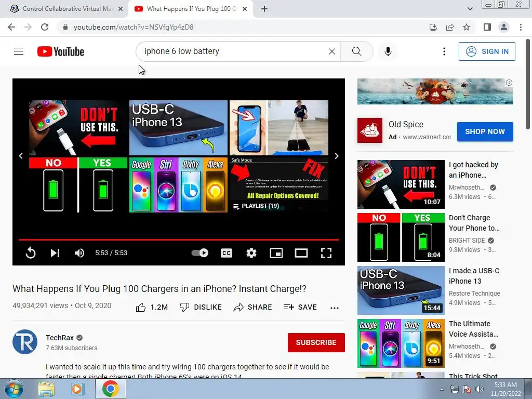Skip to the next video
Image resolution: width=532 pixels, height=399 pixels.
[55, 253]
